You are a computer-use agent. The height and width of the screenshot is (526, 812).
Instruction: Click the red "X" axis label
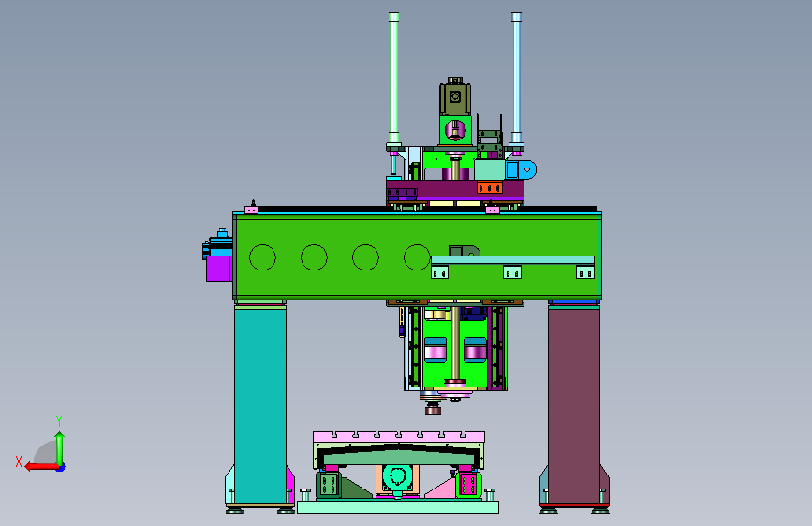[x=19, y=461]
